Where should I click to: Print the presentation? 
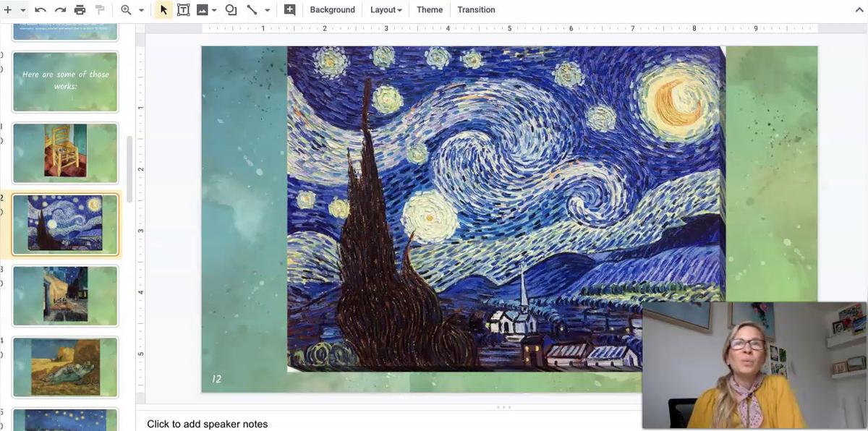pos(80,10)
